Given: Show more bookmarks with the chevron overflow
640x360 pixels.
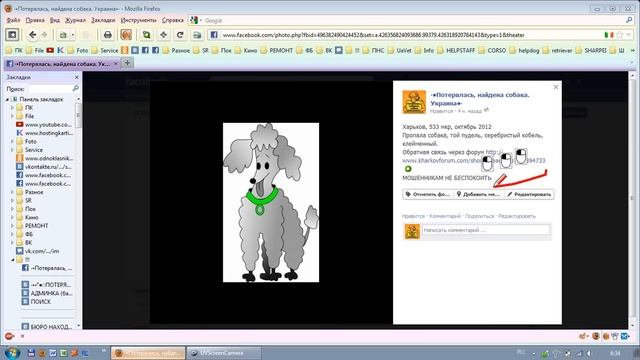Looking at the screenshot, I should click(633, 50).
